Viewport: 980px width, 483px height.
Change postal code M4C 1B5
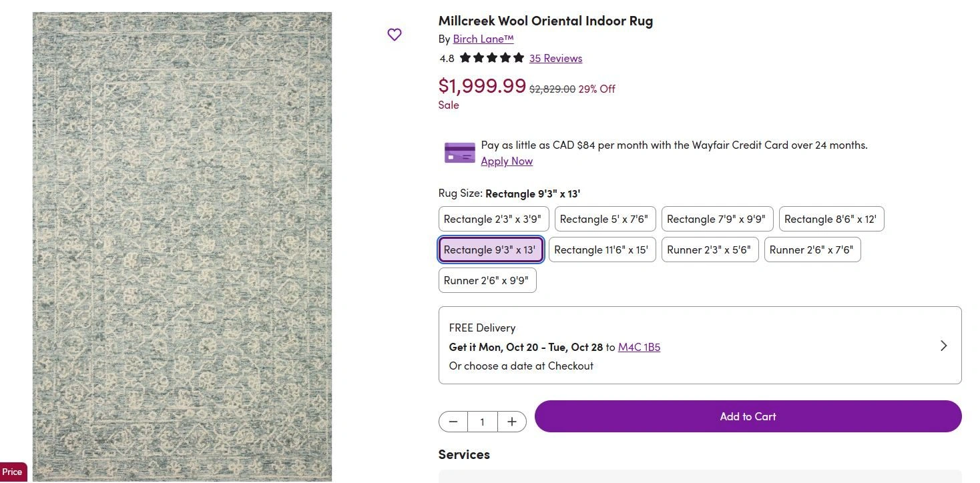[639, 347]
